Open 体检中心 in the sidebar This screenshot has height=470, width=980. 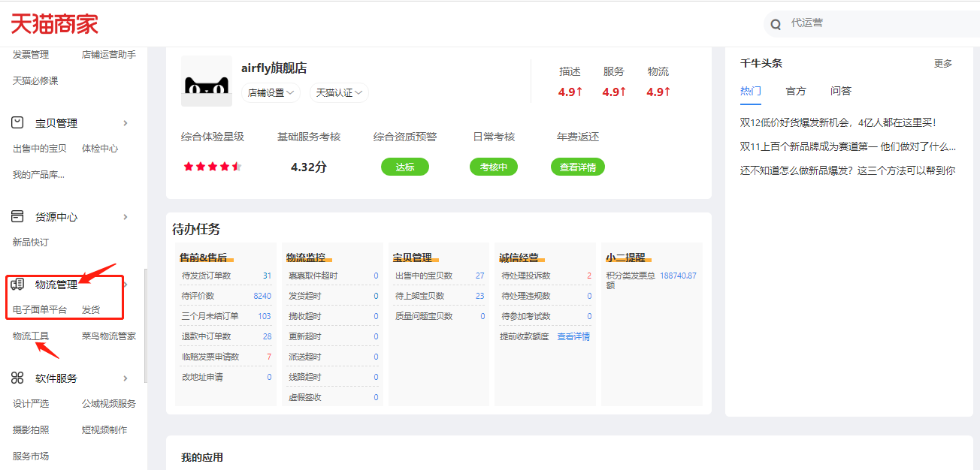(x=100, y=149)
